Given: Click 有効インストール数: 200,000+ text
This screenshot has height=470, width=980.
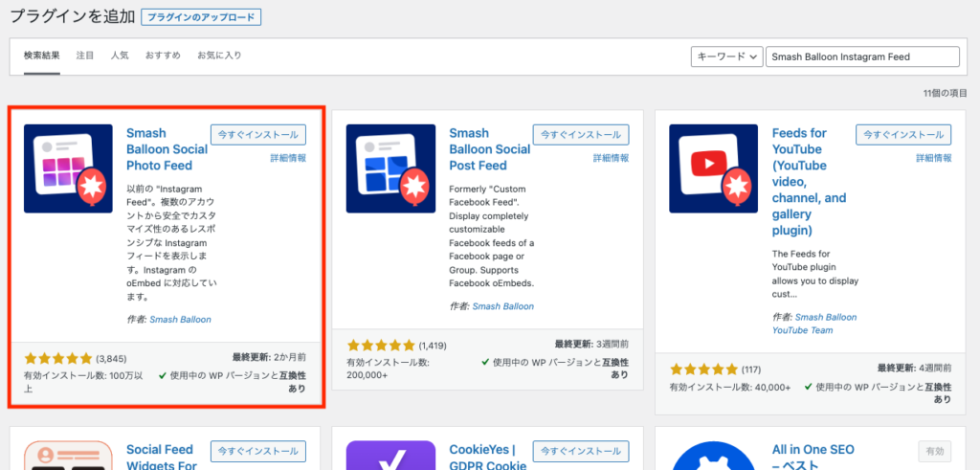Looking at the screenshot, I should pos(388,369).
